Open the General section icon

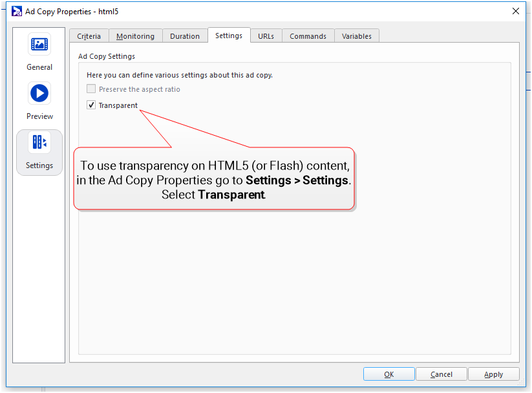click(39, 45)
